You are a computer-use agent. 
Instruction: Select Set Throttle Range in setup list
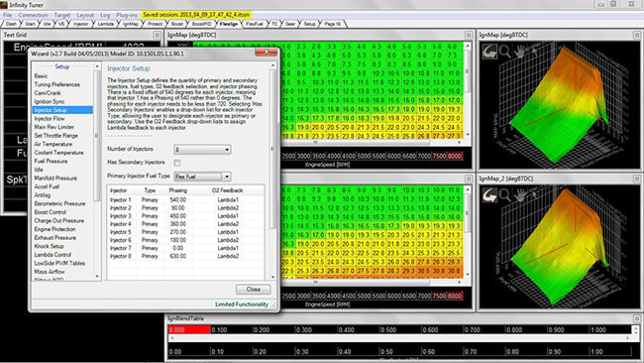tap(55, 136)
